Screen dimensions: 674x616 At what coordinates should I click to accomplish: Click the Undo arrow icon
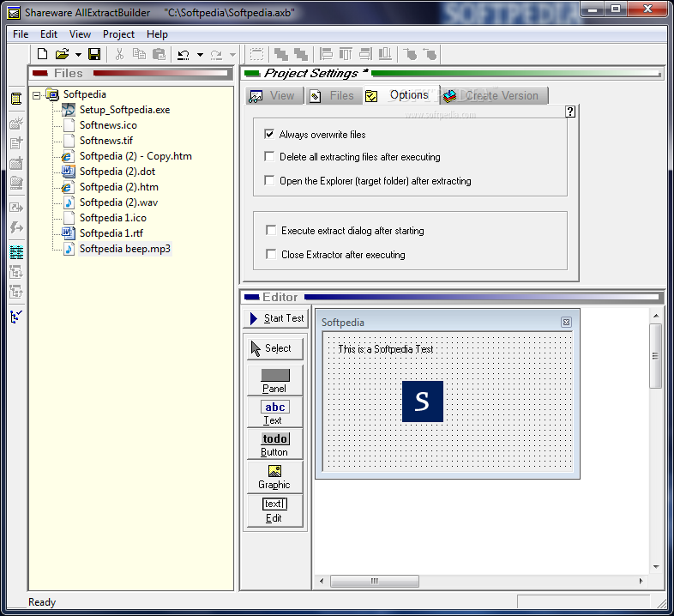click(x=184, y=55)
